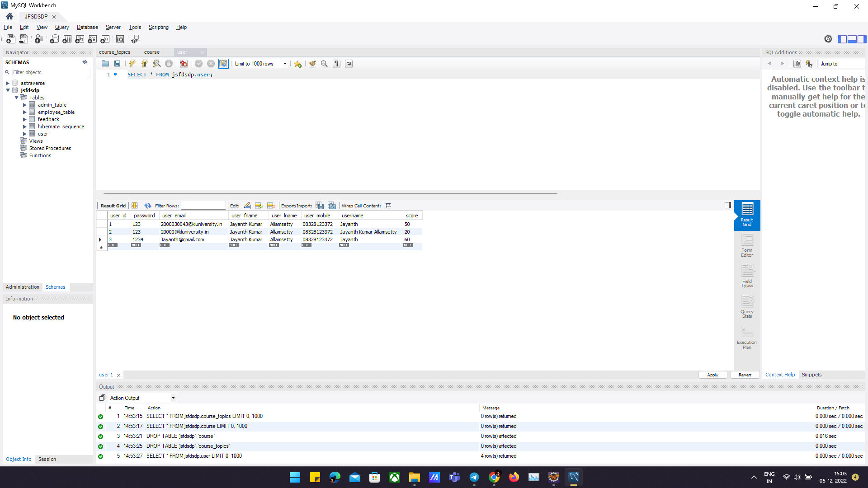The height and width of the screenshot is (488, 868).
Task: Click the refresh schemas icon
Action: point(85,62)
